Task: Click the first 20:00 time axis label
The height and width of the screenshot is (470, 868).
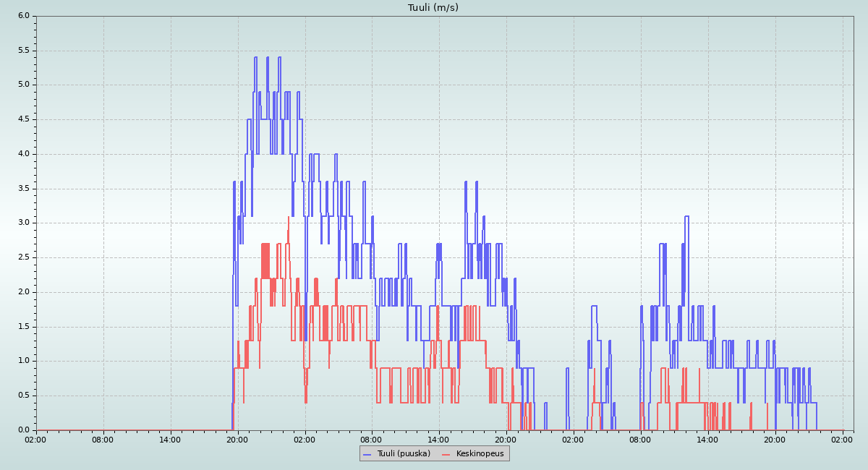Action: pyautogui.click(x=237, y=439)
